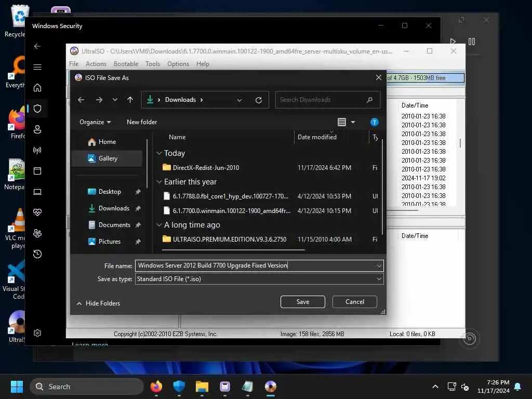Open Family options icon
The width and height of the screenshot is (532, 399).
click(37, 233)
